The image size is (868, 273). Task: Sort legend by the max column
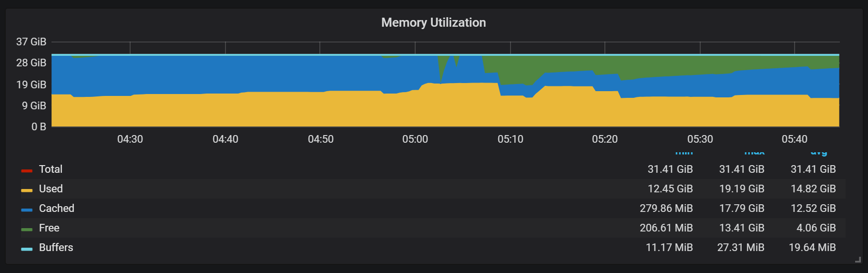click(755, 153)
